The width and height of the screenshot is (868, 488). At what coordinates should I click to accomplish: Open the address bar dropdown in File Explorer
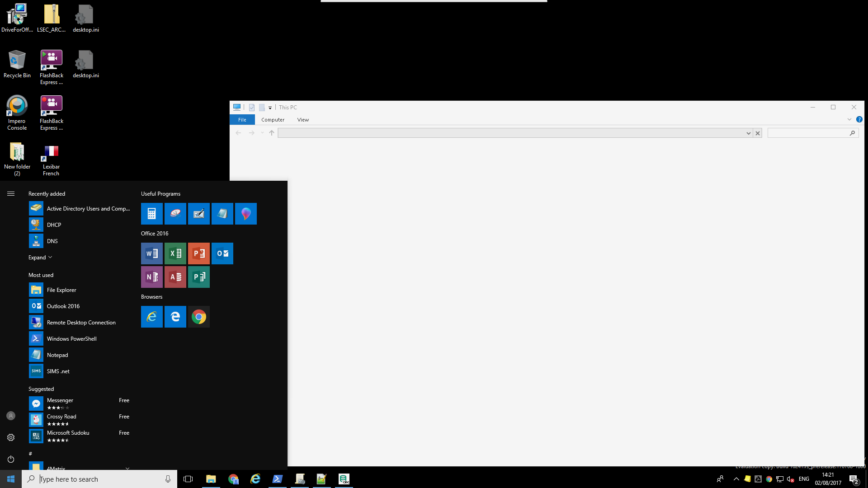[x=749, y=133]
